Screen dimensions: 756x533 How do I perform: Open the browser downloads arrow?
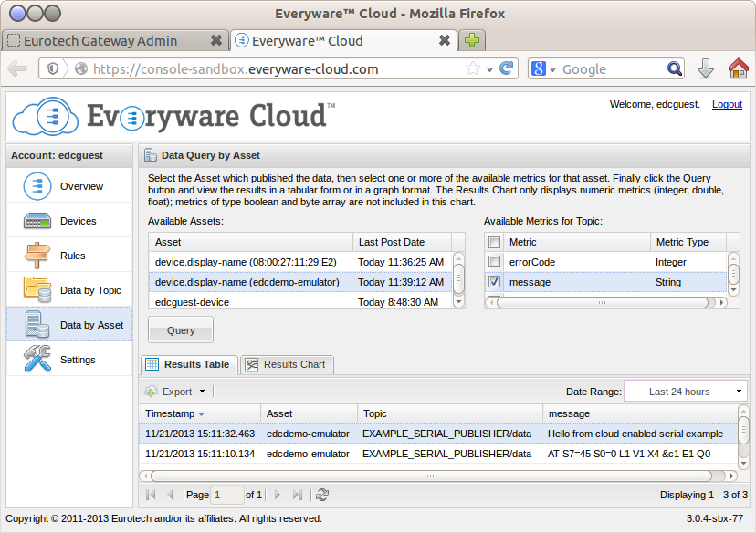pos(706,69)
